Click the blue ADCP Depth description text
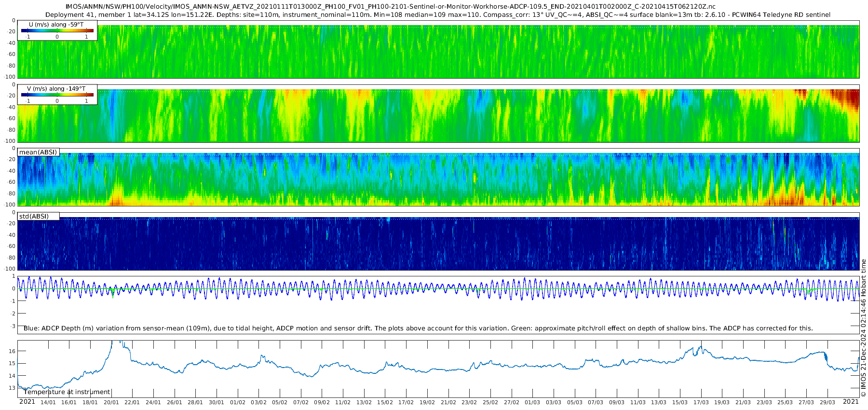868x410 pixels. 418,328
